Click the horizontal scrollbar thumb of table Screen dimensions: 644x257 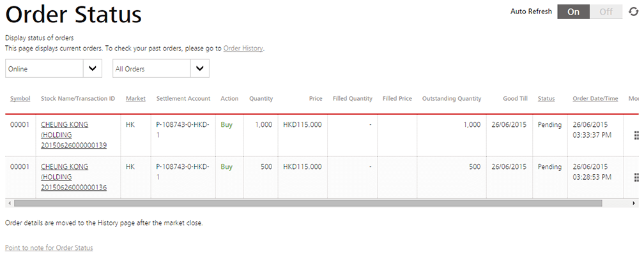pyautogui.click(x=307, y=203)
